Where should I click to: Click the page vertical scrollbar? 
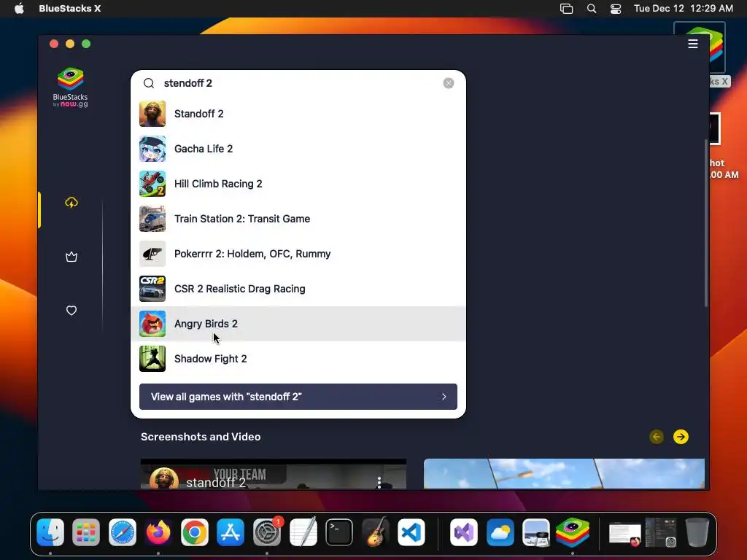click(706, 223)
